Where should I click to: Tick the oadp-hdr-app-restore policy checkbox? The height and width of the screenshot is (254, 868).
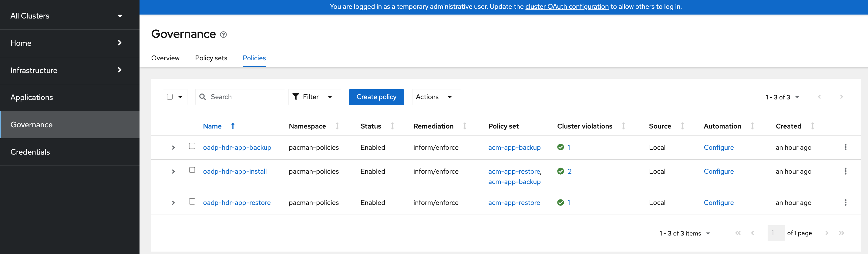coord(192,201)
